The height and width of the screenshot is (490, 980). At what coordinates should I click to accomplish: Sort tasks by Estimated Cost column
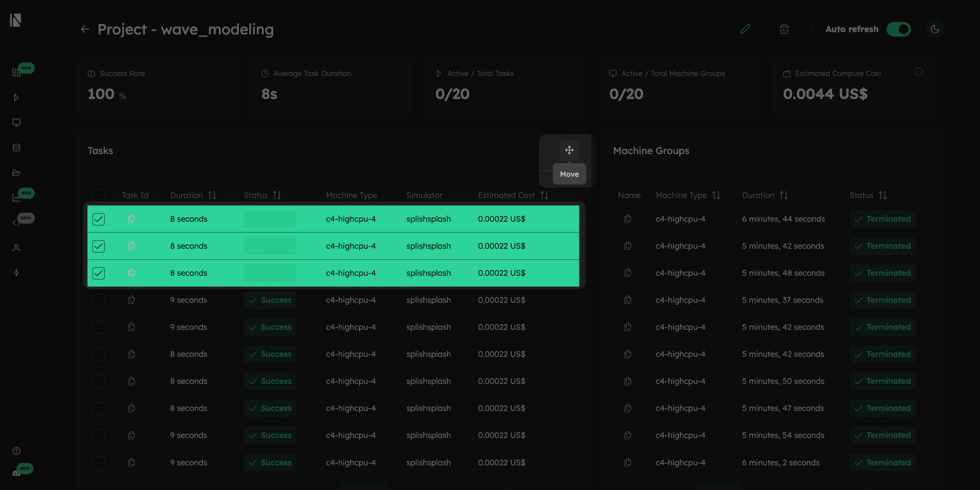(x=544, y=195)
